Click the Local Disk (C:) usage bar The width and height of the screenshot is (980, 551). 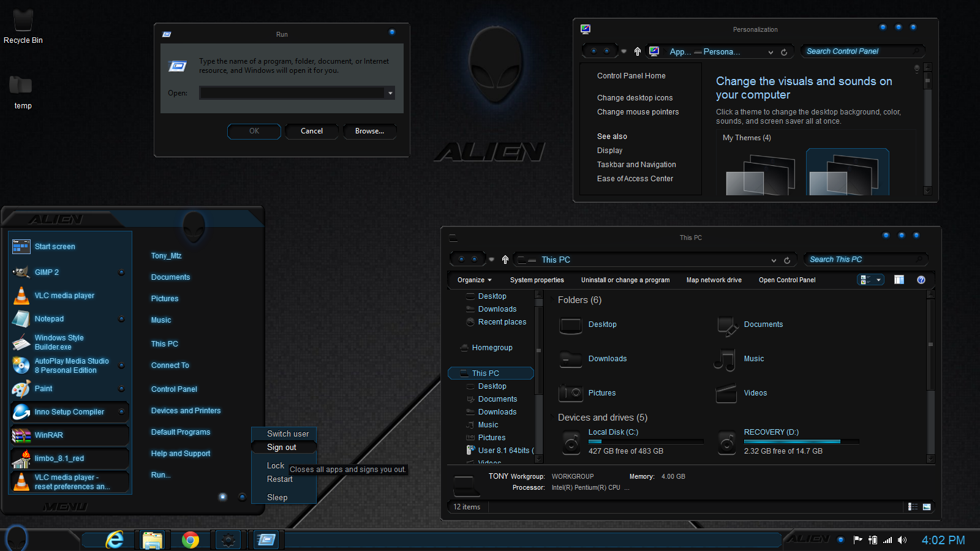646,441
